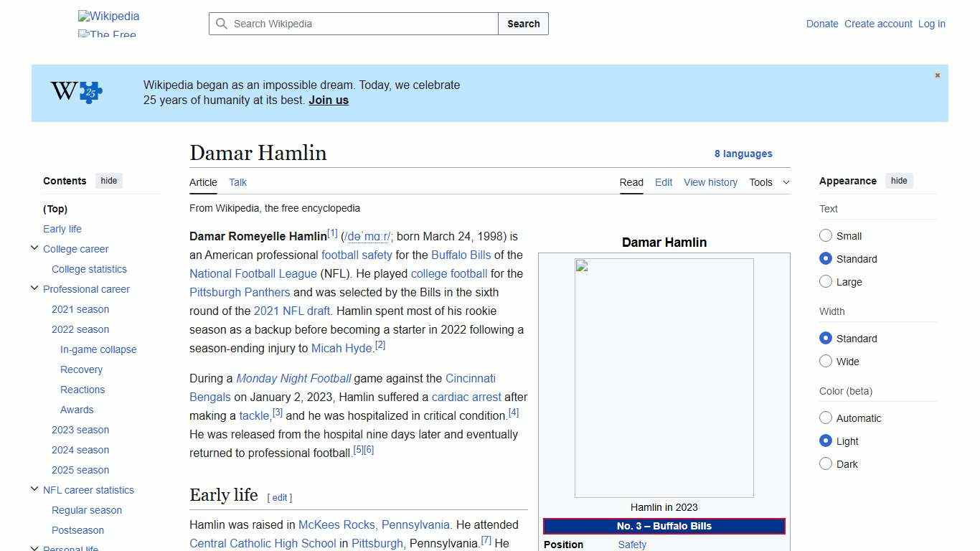Dismiss the anniversary banner with the × icon
Image resolution: width=980 pixels, height=551 pixels.
(x=937, y=75)
